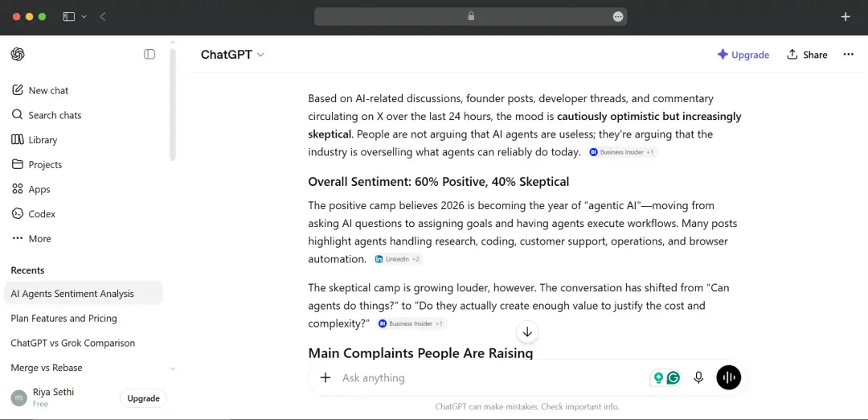This screenshot has width=868, height=420.
Task: Collapse the sidebar with the panel icon
Action: pyautogui.click(x=149, y=54)
